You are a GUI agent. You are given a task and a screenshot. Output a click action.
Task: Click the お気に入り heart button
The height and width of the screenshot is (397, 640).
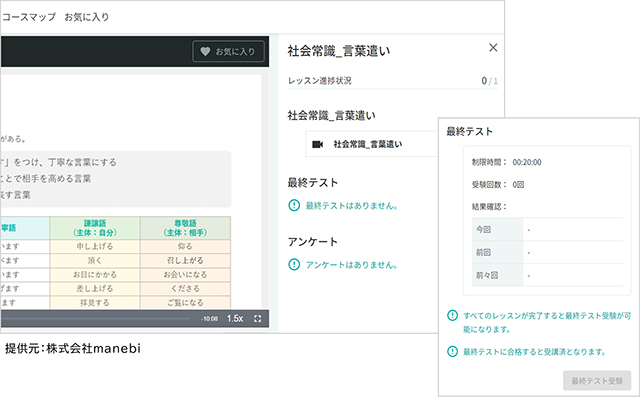(228, 51)
